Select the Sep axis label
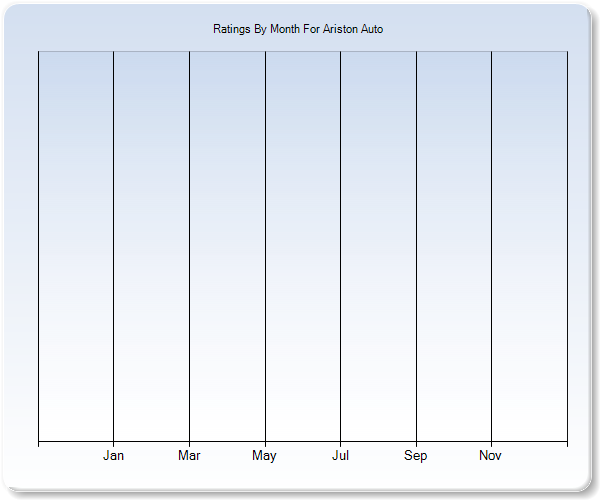 [x=416, y=456]
